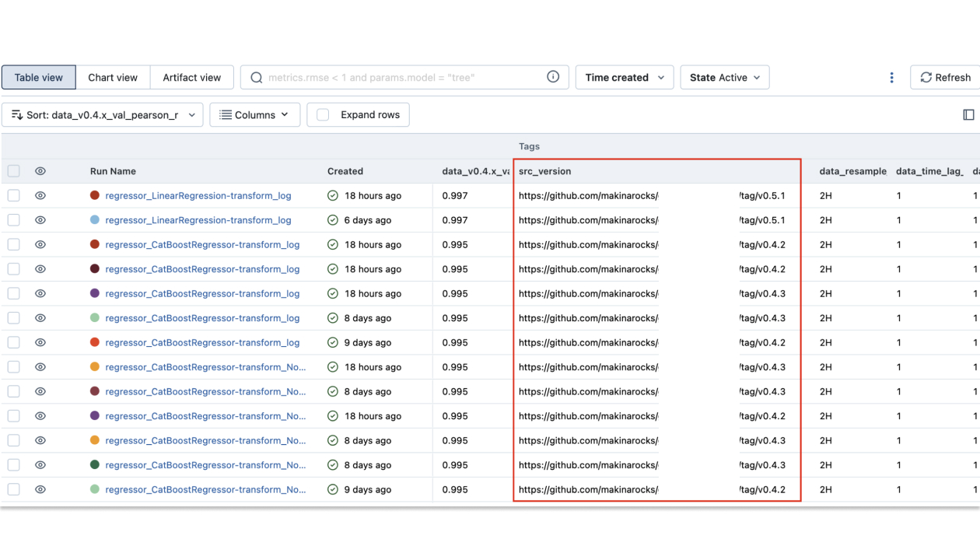This screenshot has width=980, height=560.
Task: Click the info icon in the search box
Action: tap(553, 77)
